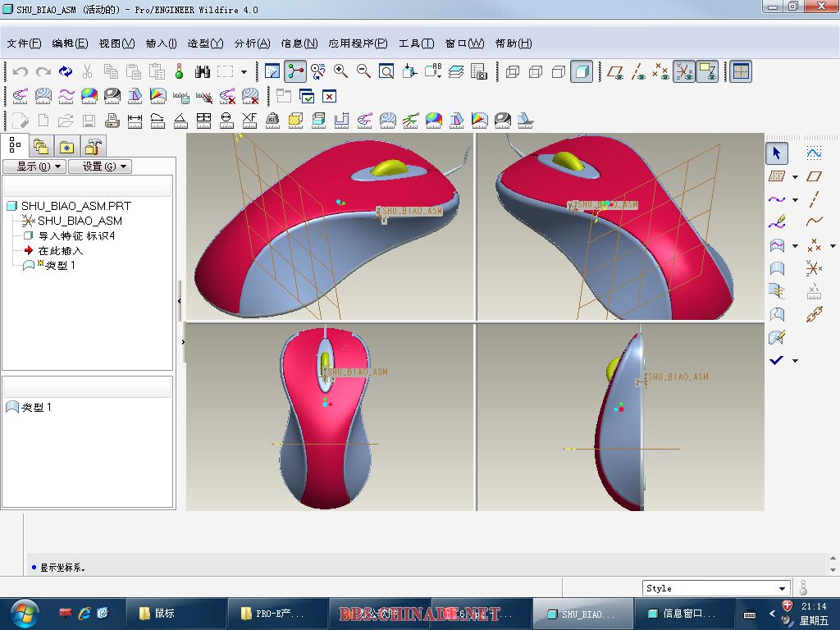The image size is (840, 630).
Task: Click the Regenerate blue arrows icon
Action: tap(66, 72)
